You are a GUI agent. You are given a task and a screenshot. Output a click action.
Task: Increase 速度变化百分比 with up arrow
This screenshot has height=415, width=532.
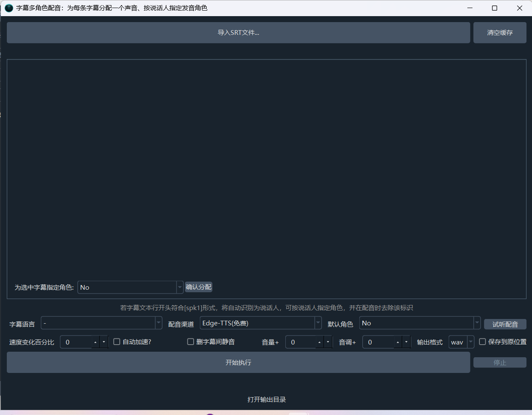pyautogui.click(x=95, y=342)
